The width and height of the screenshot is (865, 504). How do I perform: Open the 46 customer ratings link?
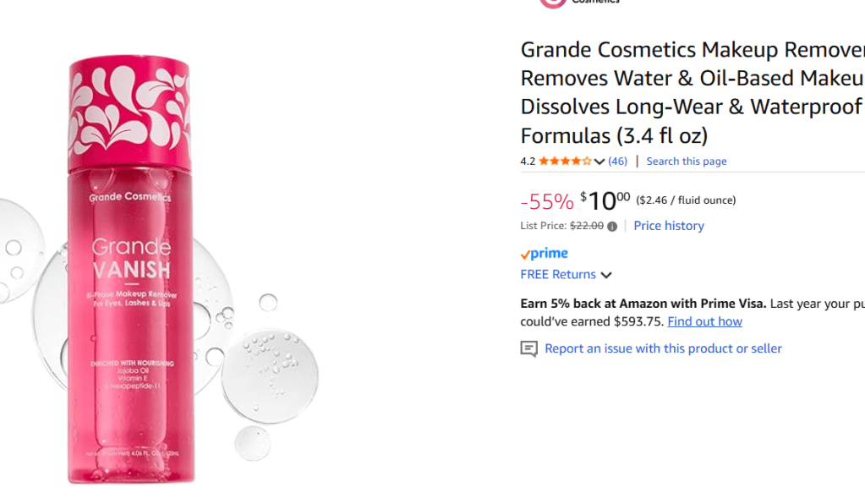617,162
